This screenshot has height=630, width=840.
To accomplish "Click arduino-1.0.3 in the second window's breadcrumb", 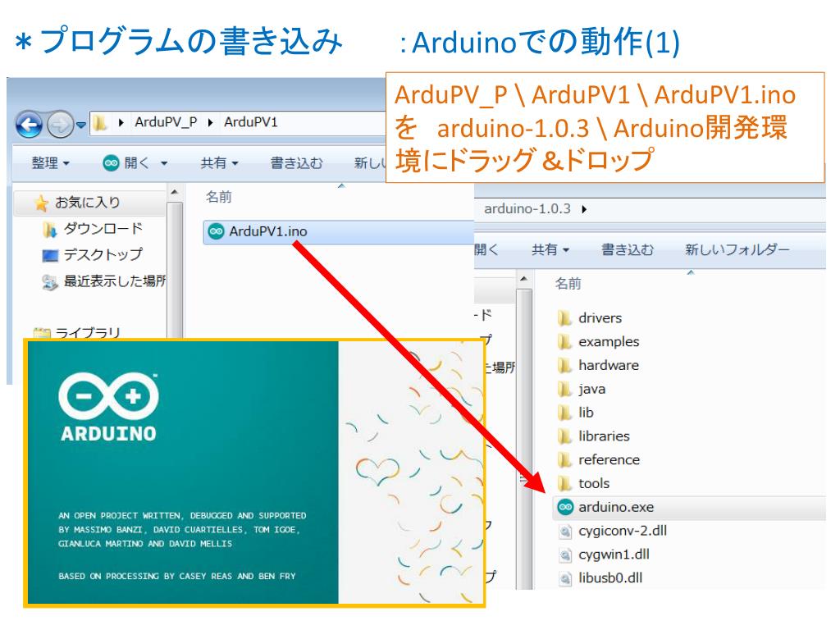I will (x=527, y=208).
